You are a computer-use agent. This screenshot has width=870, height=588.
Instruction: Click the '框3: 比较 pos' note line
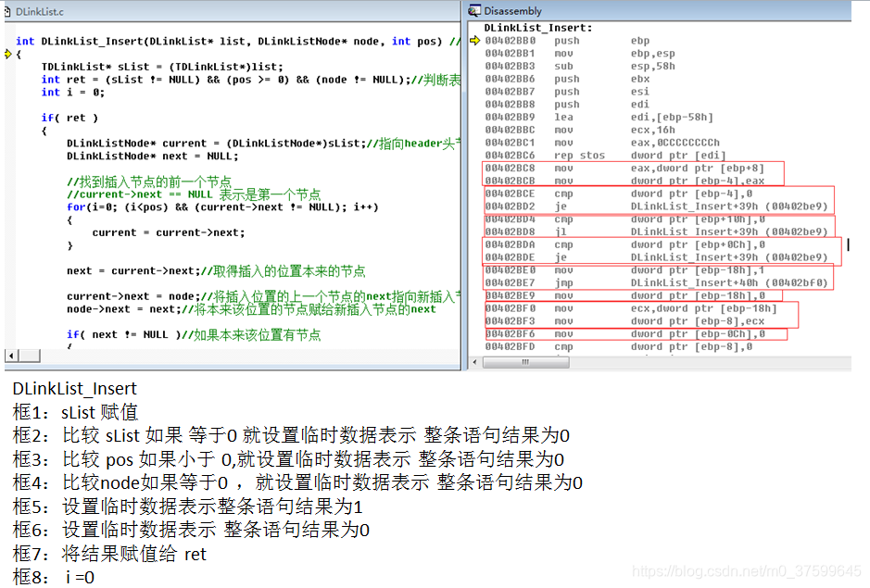[288, 459]
